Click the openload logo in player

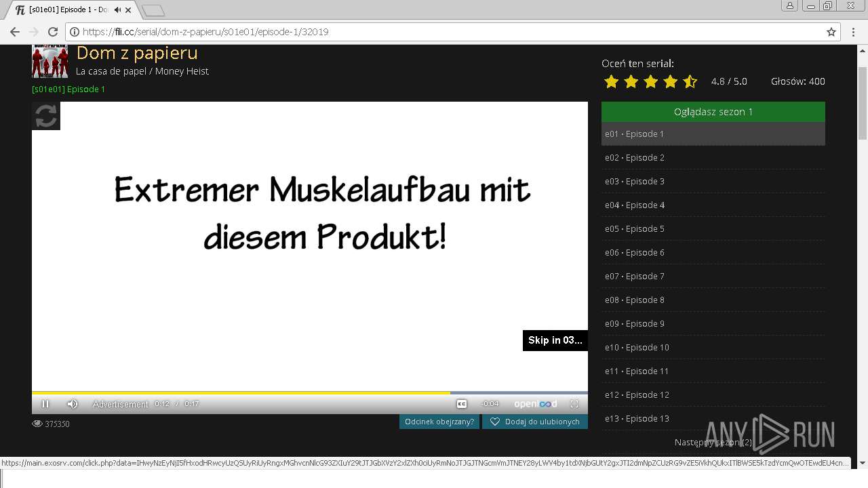(x=535, y=404)
